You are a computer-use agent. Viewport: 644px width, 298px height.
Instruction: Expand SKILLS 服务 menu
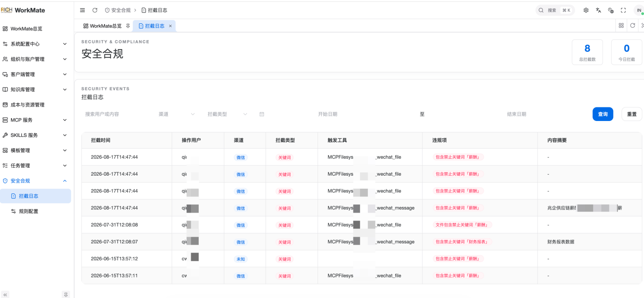point(35,135)
